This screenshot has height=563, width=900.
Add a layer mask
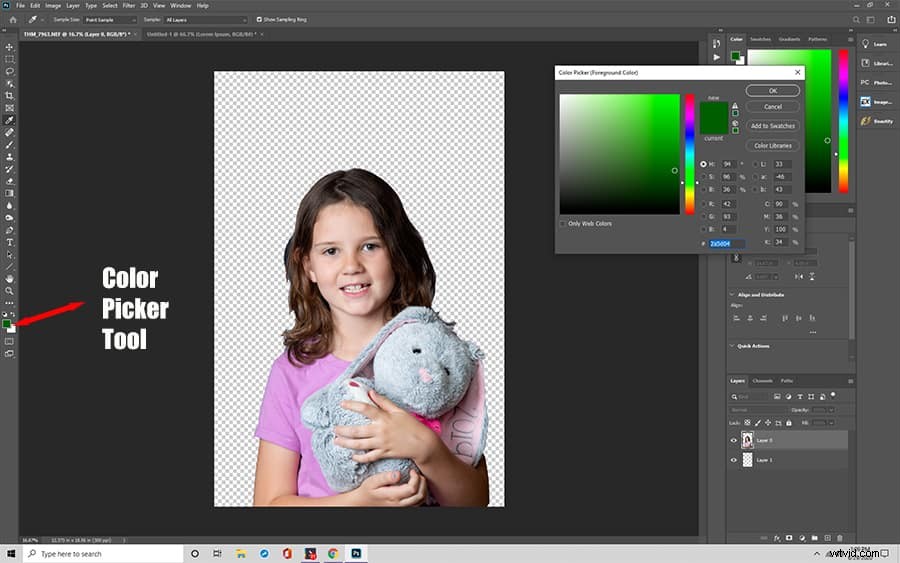coord(789,538)
